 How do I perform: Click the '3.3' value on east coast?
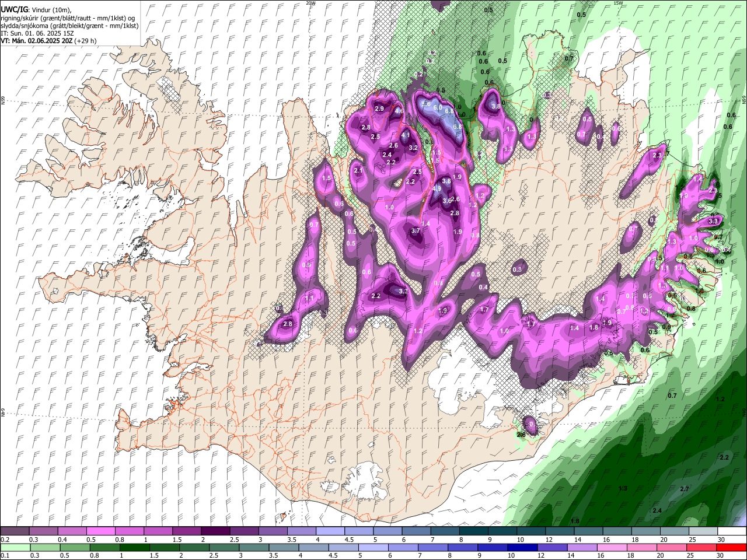coord(713,221)
